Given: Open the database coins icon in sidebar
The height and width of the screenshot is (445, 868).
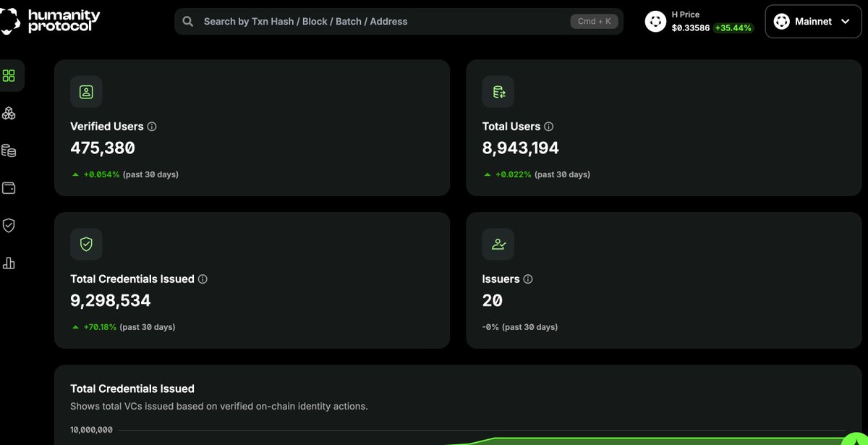Looking at the screenshot, I should pyautogui.click(x=9, y=151).
